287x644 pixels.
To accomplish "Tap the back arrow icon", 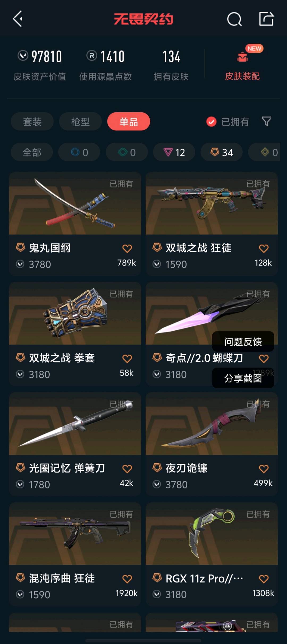I will [18, 19].
